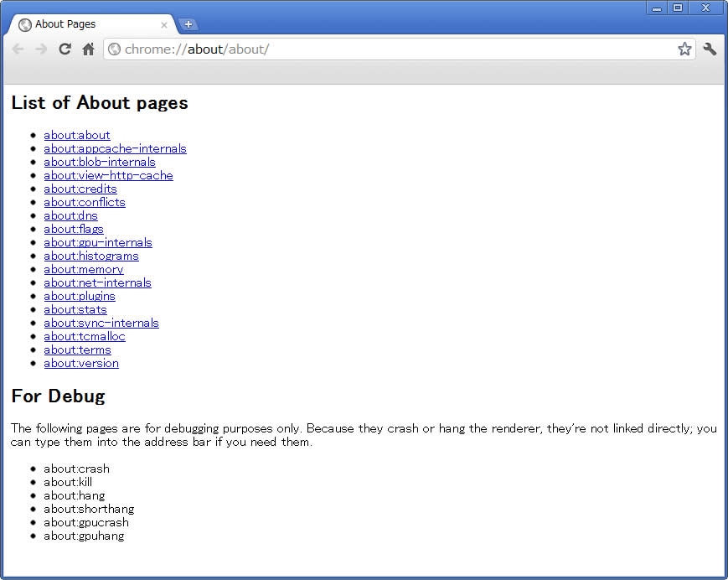Visit the about:flags link

coord(74,230)
